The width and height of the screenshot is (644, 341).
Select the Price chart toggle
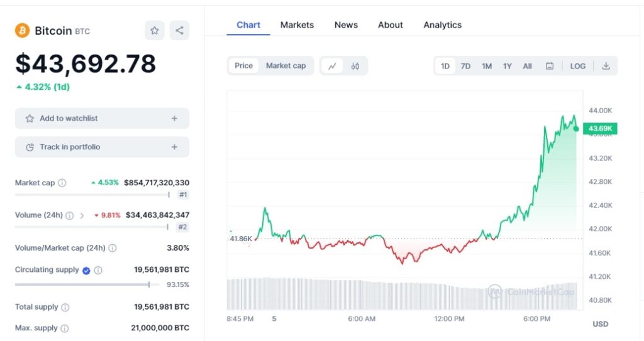[x=243, y=66]
